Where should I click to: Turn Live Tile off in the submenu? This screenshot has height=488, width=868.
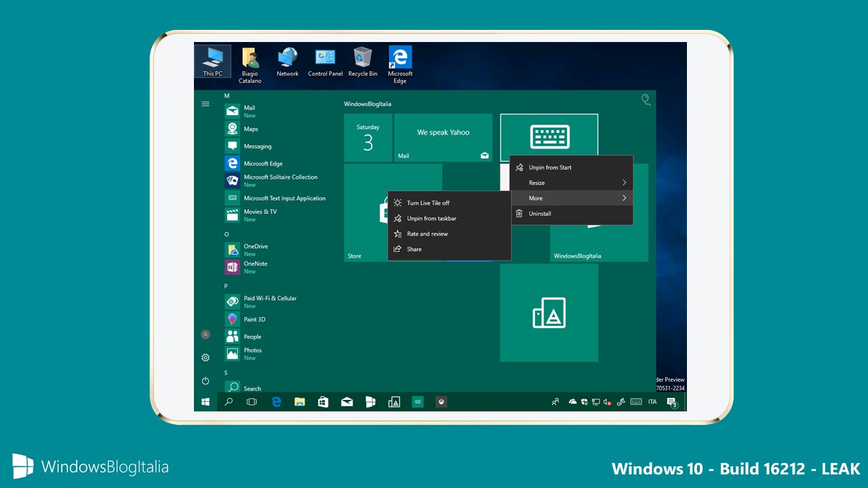coord(450,203)
